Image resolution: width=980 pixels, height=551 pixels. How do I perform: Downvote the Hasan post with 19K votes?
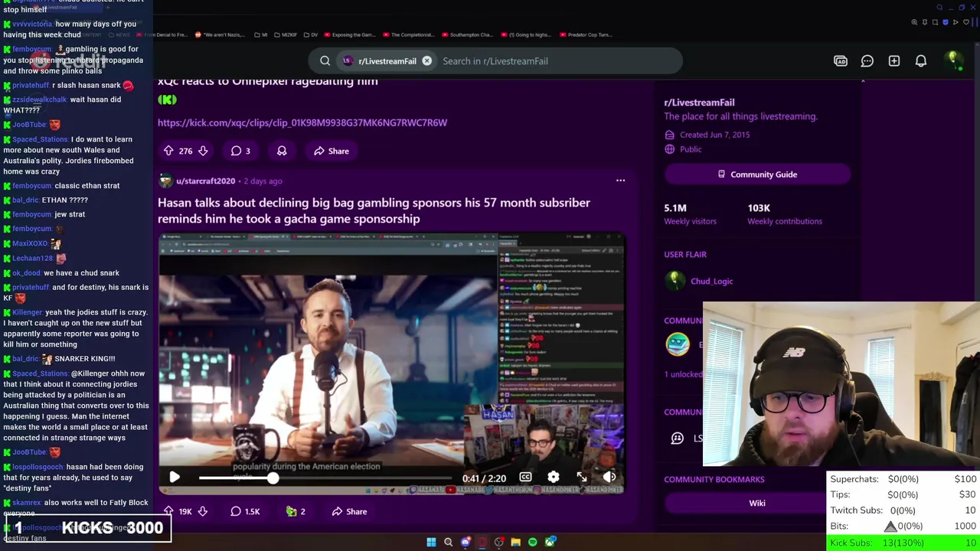click(203, 511)
